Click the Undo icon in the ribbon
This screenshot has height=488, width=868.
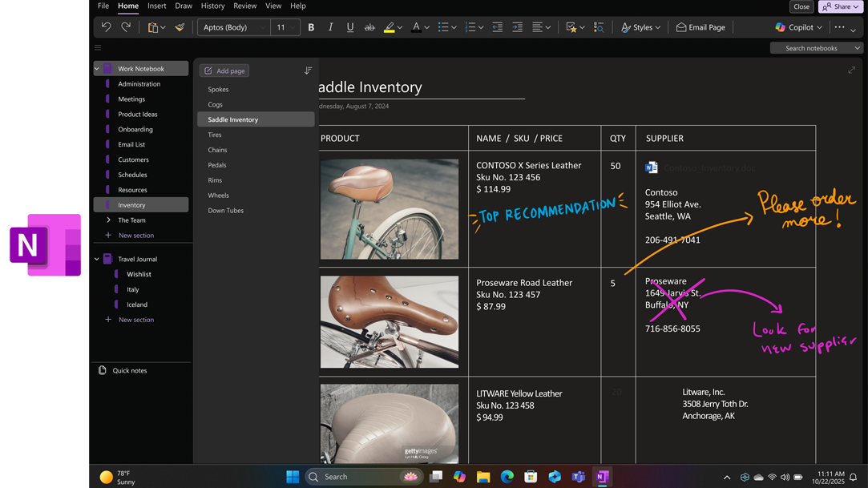106,27
